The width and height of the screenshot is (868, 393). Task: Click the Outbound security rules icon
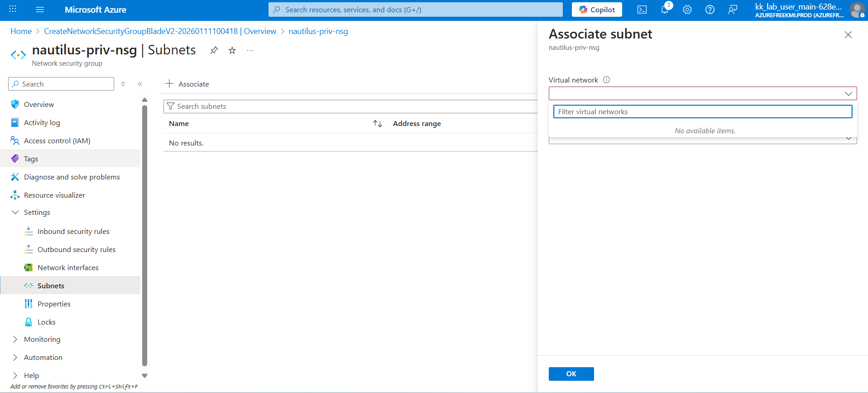pyautogui.click(x=29, y=249)
